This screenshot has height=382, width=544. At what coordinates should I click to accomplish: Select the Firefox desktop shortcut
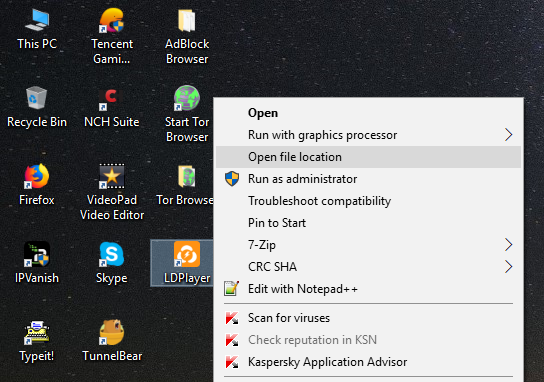(37, 176)
